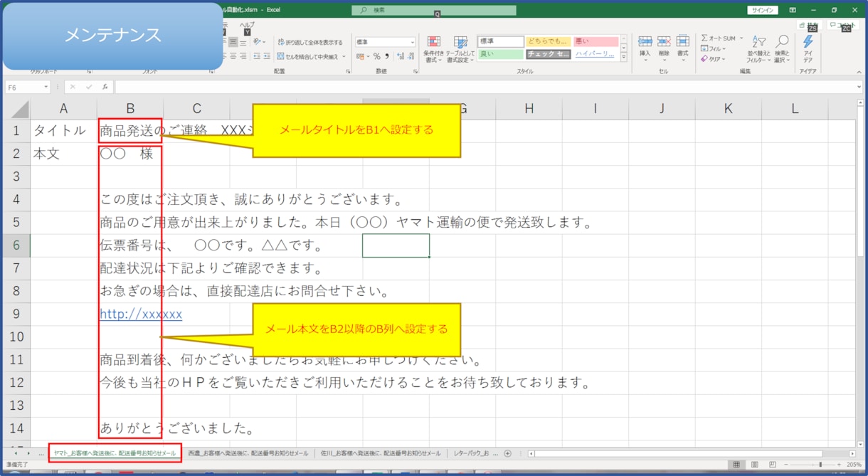Image resolution: width=868 pixels, height=476 pixels.
Task: Open the Help (ヘルプ) ribbon tab
Action: tap(247, 24)
